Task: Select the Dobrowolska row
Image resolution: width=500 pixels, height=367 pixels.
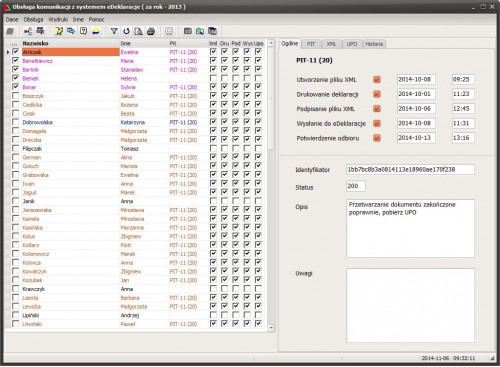Action: click(x=135, y=122)
